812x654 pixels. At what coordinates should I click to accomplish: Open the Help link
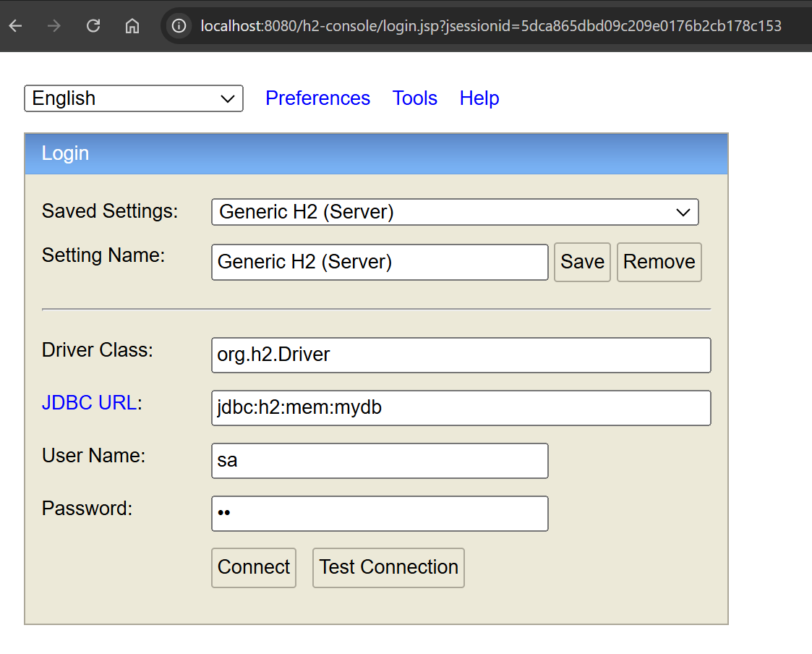click(x=479, y=98)
